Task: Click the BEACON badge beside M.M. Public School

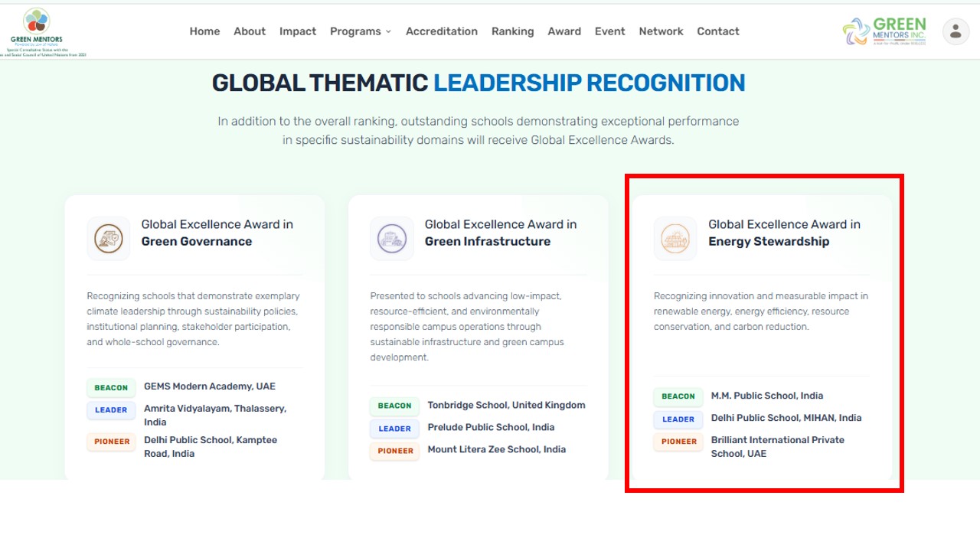Action: 678,396
